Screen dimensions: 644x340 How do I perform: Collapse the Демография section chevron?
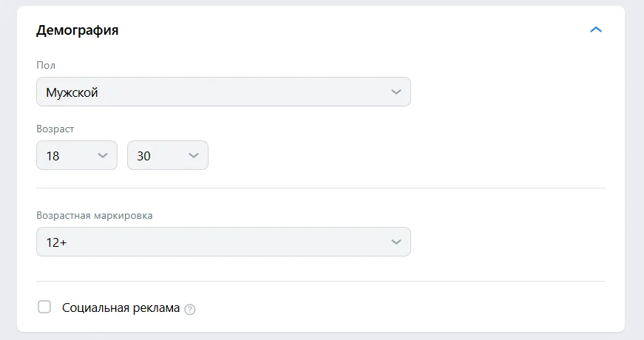[x=596, y=30]
